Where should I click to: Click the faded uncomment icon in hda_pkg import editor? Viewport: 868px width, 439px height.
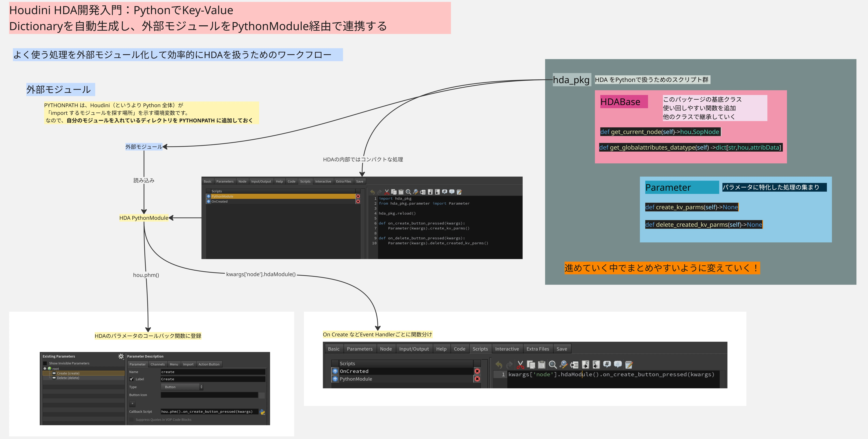(x=452, y=192)
